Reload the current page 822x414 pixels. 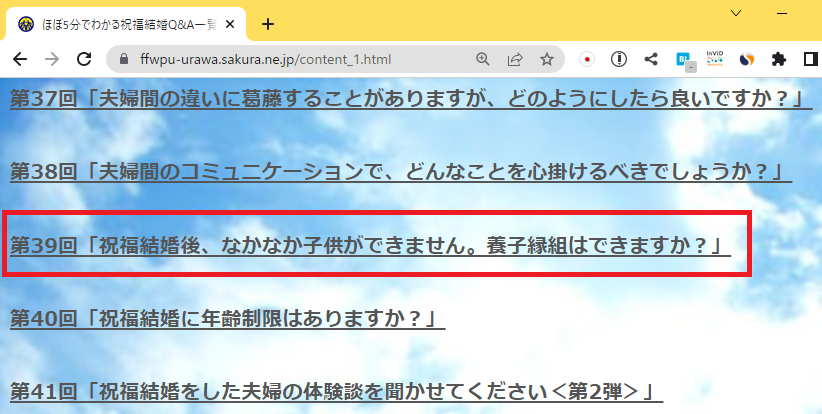(84, 59)
